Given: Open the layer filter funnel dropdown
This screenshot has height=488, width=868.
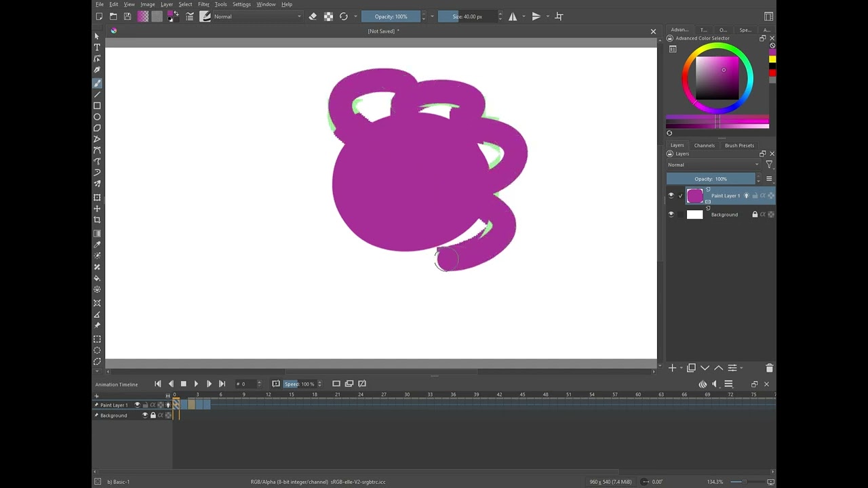Looking at the screenshot, I should tap(769, 165).
